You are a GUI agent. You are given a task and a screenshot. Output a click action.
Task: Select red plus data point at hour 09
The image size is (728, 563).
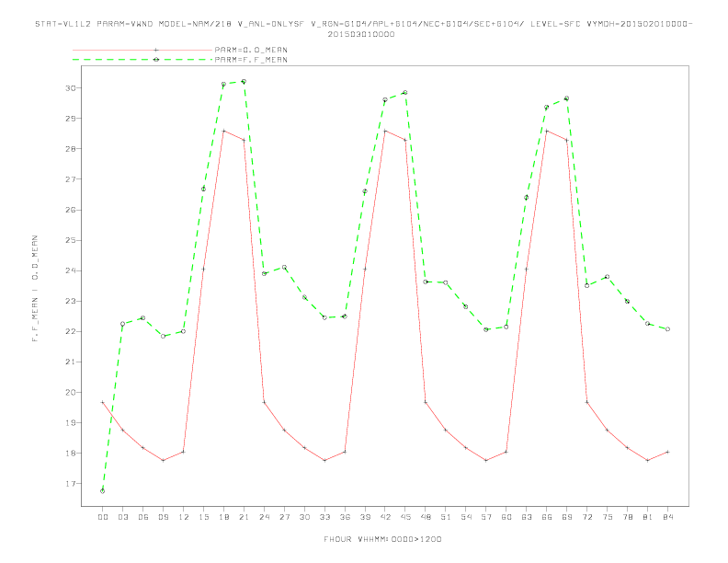(163, 460)
